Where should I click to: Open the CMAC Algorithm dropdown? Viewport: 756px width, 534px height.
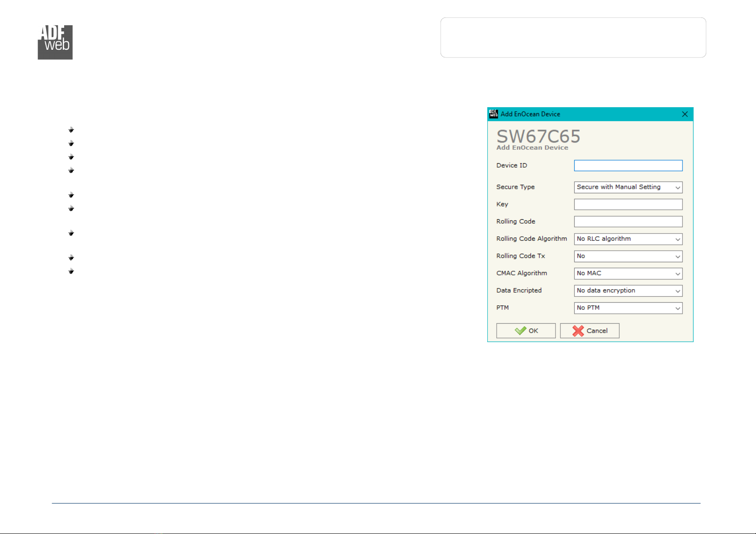click(628, 274)
